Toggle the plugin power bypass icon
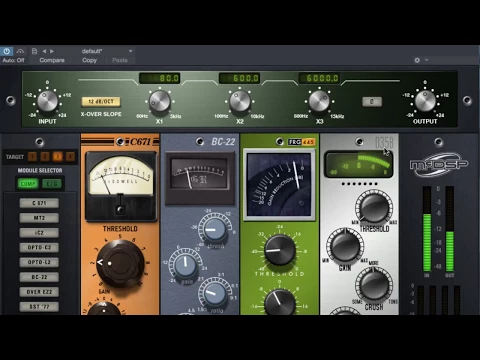 point(6,51)
